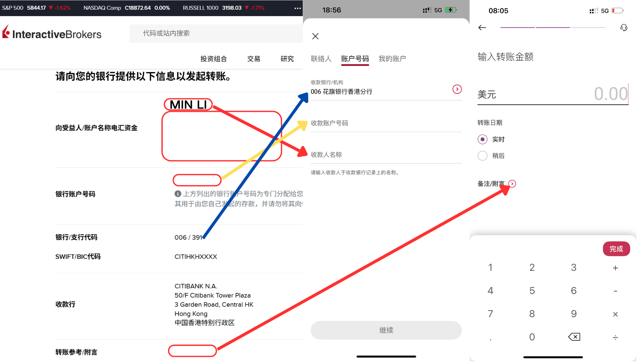Switch to the 联络人 tab
The height and width of the screenshot is (362, 644).
(321, 59)
